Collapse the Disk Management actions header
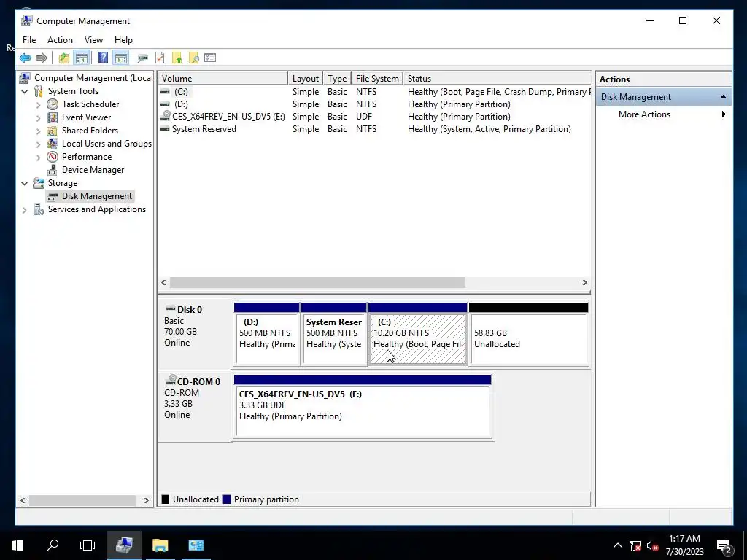Viewport: 747px width, 560px height. (723, 97)
